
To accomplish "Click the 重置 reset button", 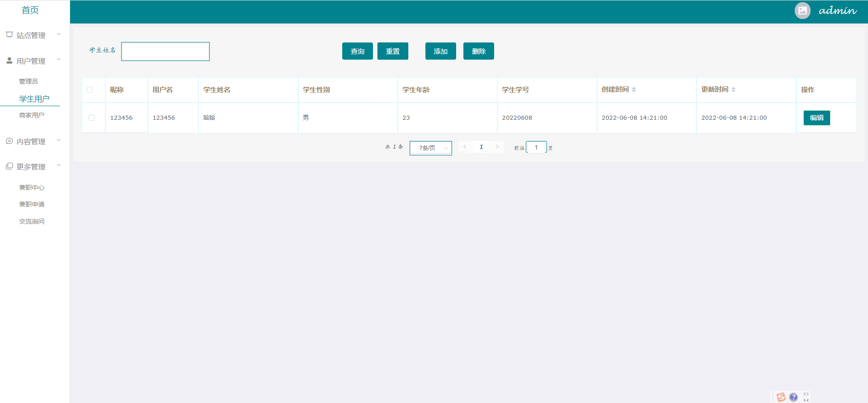I will tap(393, 51).
